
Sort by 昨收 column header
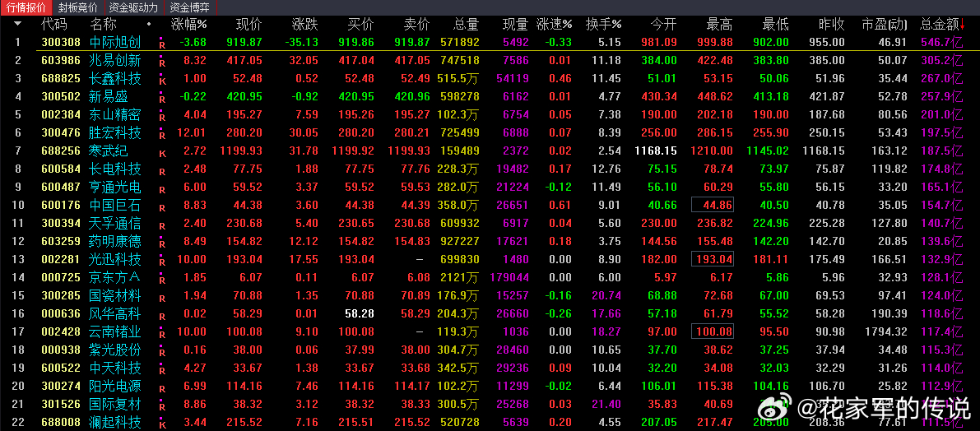pos(832,25)
